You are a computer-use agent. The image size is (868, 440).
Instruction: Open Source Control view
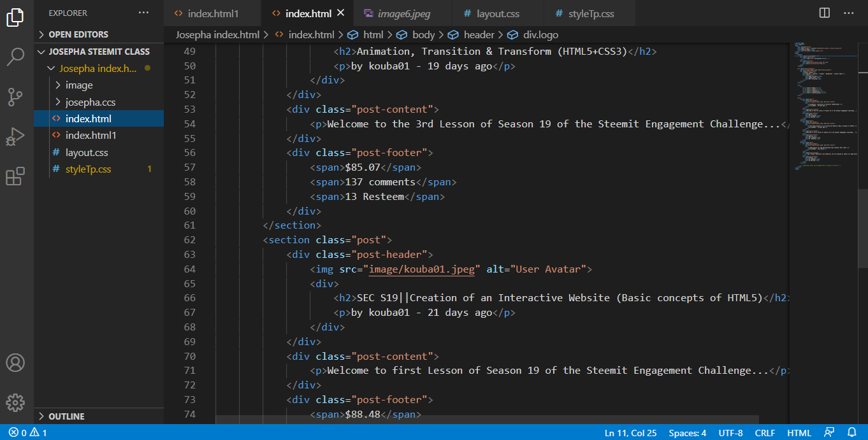15,97
